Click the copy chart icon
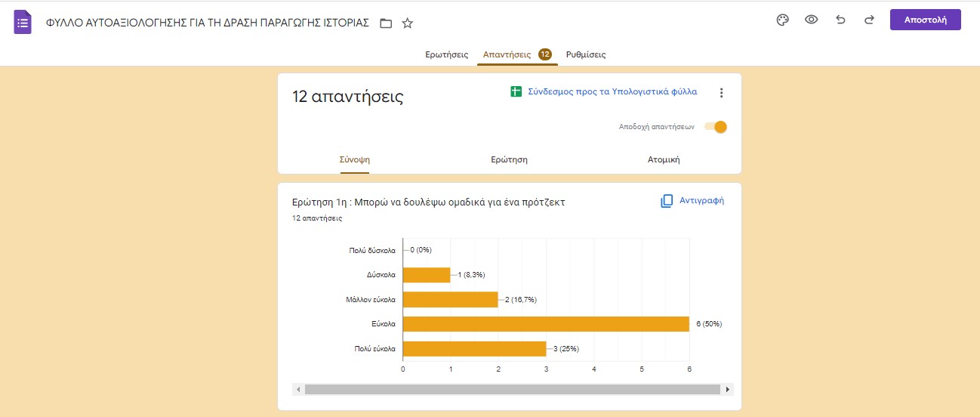This screenshot has height=417, width=980. [x=667, y=201]
